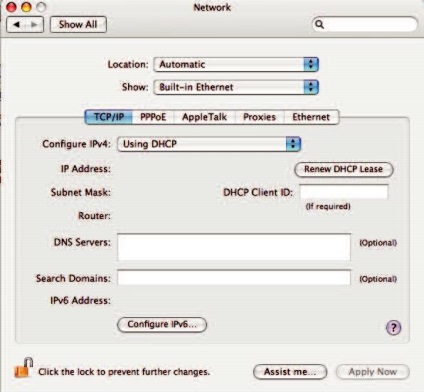The height and width of the screenshot is (392, 424).
Task: Close the Network window with red button
Action: (11, 7)
